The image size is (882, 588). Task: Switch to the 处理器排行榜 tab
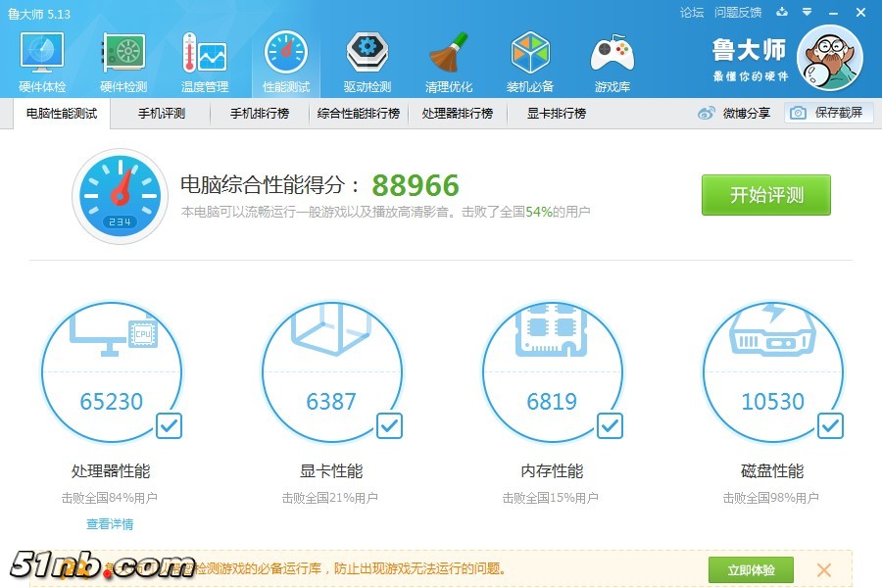(457, 114)
